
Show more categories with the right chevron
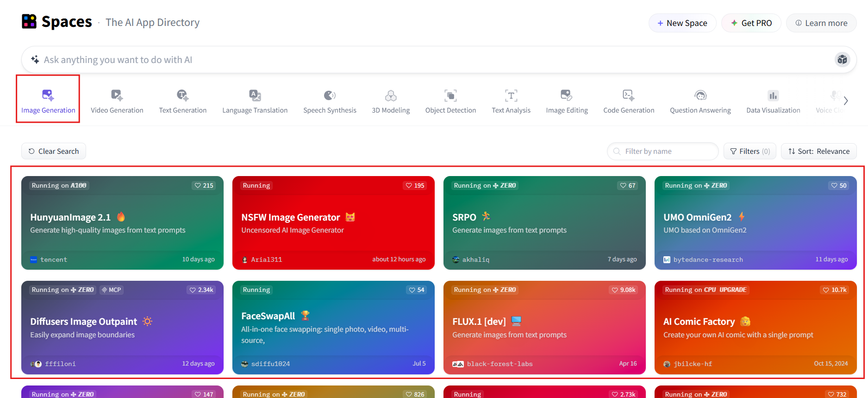tap(846, 101)
